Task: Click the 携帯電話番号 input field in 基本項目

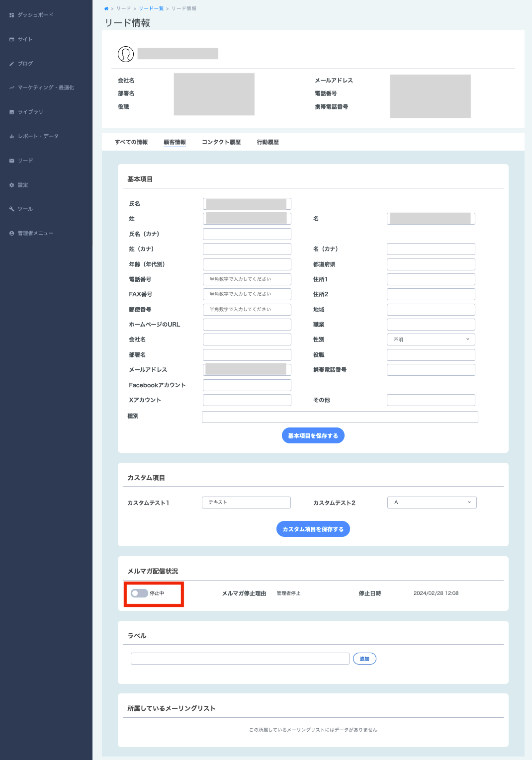Action: [x=431, y=370]
